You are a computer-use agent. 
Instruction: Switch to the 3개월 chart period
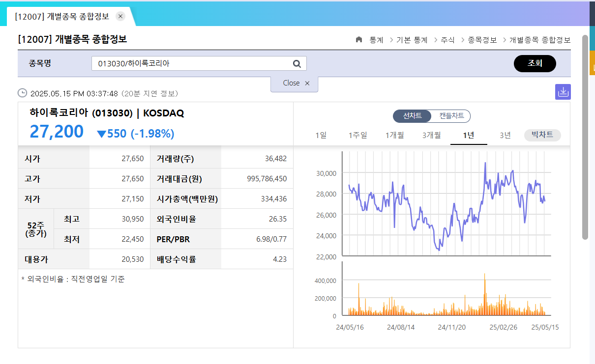tap(431, 135)
